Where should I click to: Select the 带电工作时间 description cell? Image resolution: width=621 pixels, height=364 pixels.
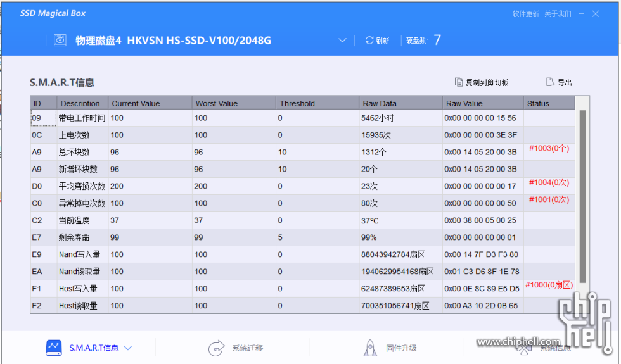(x=82, y=118)
